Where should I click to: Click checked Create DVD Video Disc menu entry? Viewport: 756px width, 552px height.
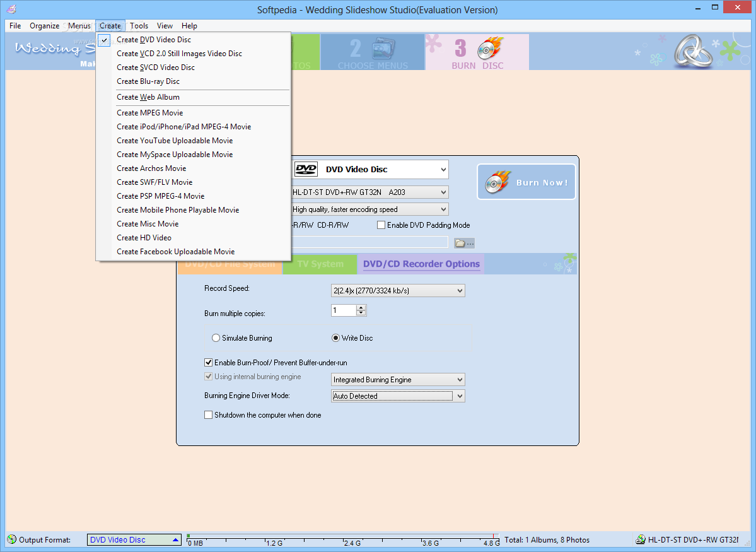[x=194, y=40]
